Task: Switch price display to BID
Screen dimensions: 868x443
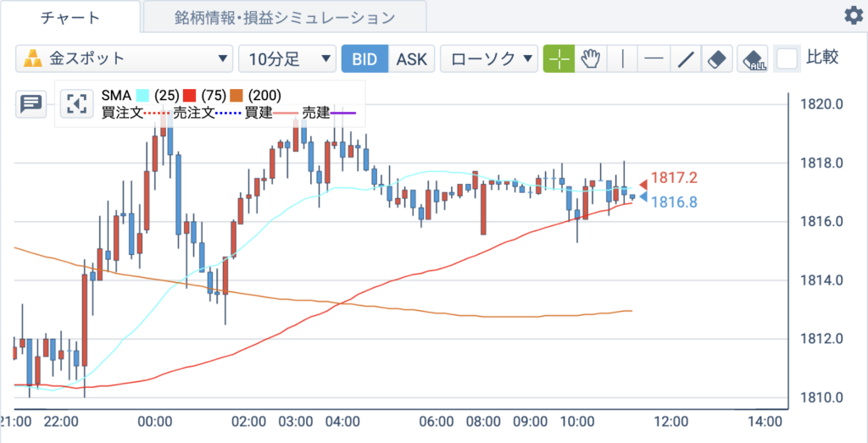Action: coord(364,58)
